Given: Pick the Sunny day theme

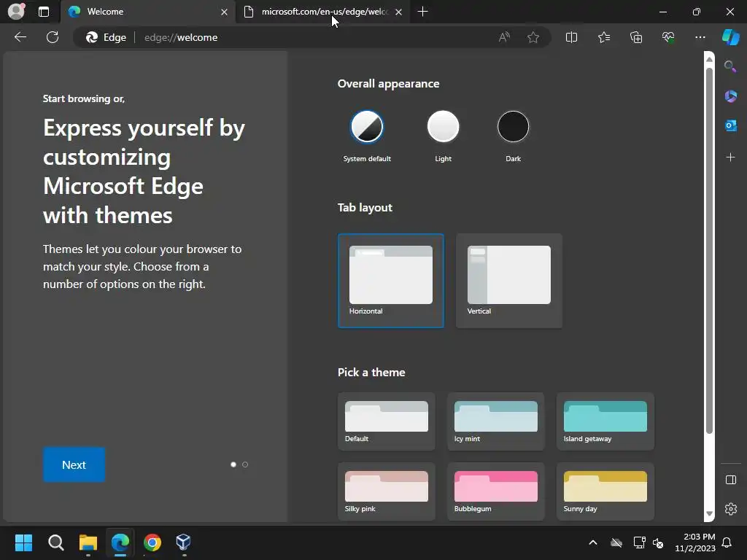Looking at the screenshot, I should [605, 491].
